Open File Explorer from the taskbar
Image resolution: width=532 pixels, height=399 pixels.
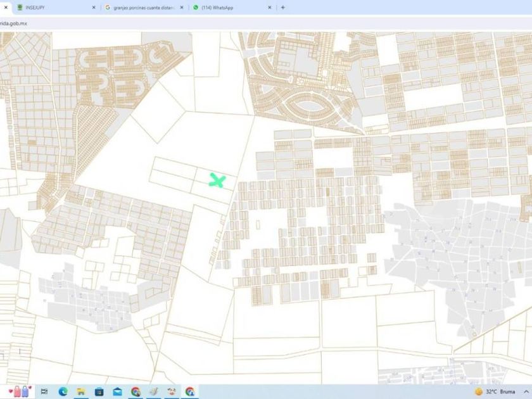click(x=81, y=391)
